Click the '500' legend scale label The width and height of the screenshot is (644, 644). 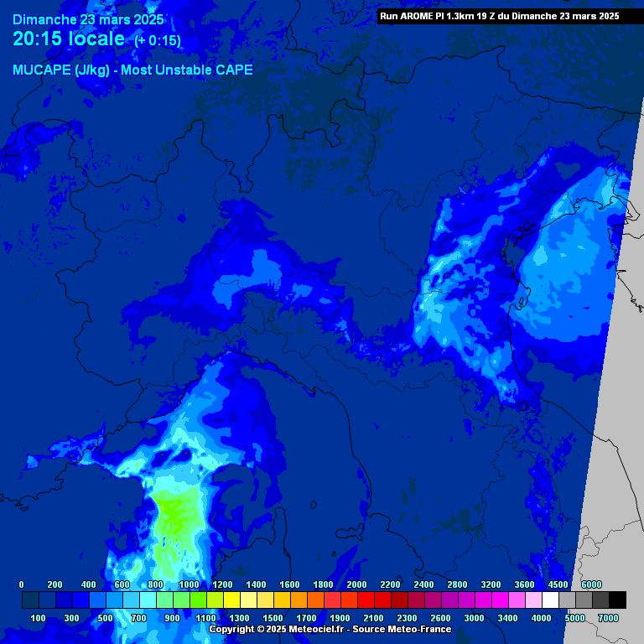coord(106,618)
